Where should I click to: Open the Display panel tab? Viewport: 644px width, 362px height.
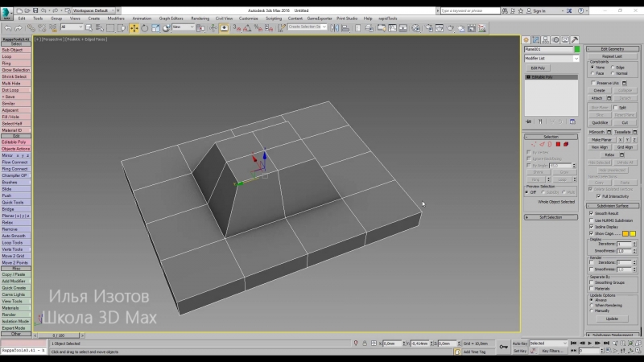(x=566, y=40)
